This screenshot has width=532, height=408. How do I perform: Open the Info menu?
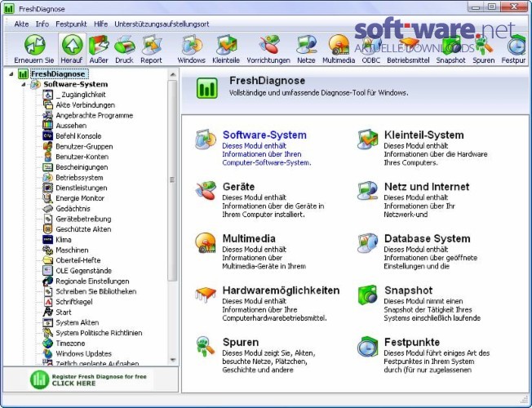pyautogui.click(x=42, y=24)
